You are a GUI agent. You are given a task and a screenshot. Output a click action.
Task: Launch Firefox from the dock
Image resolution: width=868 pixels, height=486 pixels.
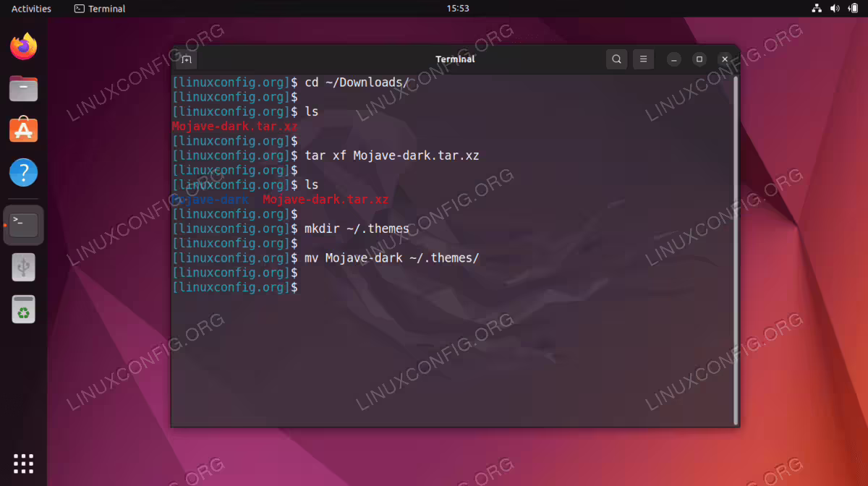24,47
